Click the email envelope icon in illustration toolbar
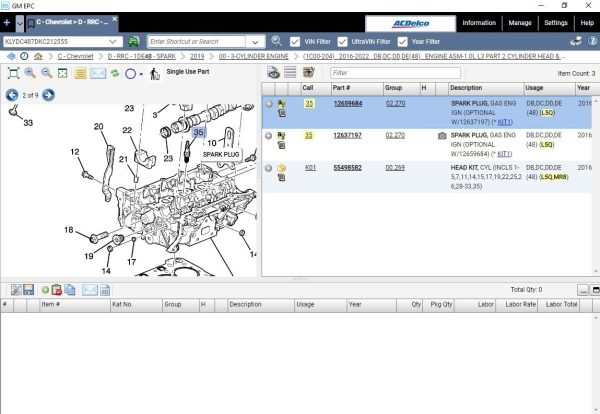 (98, 73)
